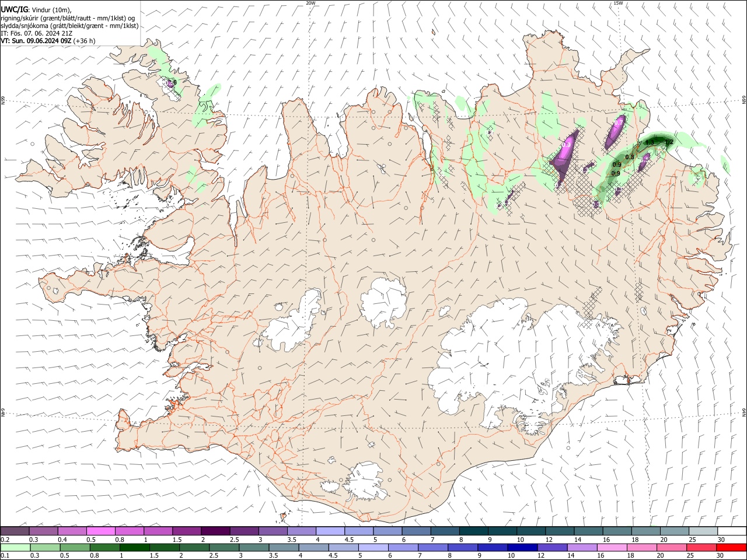Click the 1.2 rainfall value on northeast coast
The image size is (747, 560).
pyautogui.click(x=669, y=142)
